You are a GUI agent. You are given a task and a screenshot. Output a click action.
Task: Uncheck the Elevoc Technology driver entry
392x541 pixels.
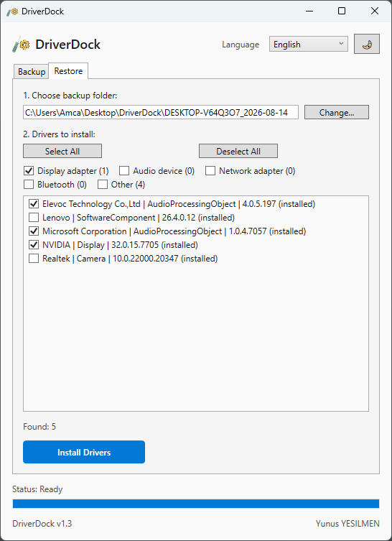[34, 204]
